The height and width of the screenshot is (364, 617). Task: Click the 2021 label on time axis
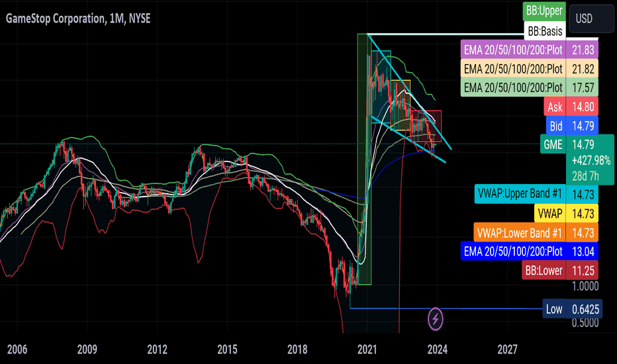coord(367,349)
